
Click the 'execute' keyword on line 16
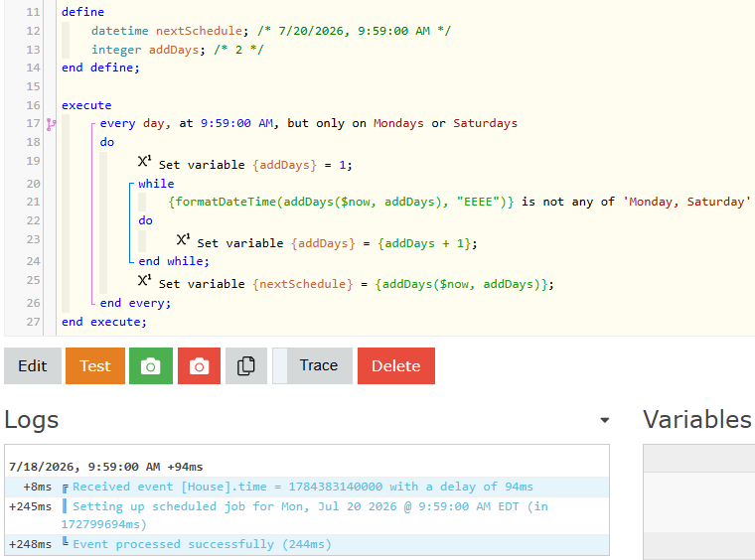click(86, 105)
